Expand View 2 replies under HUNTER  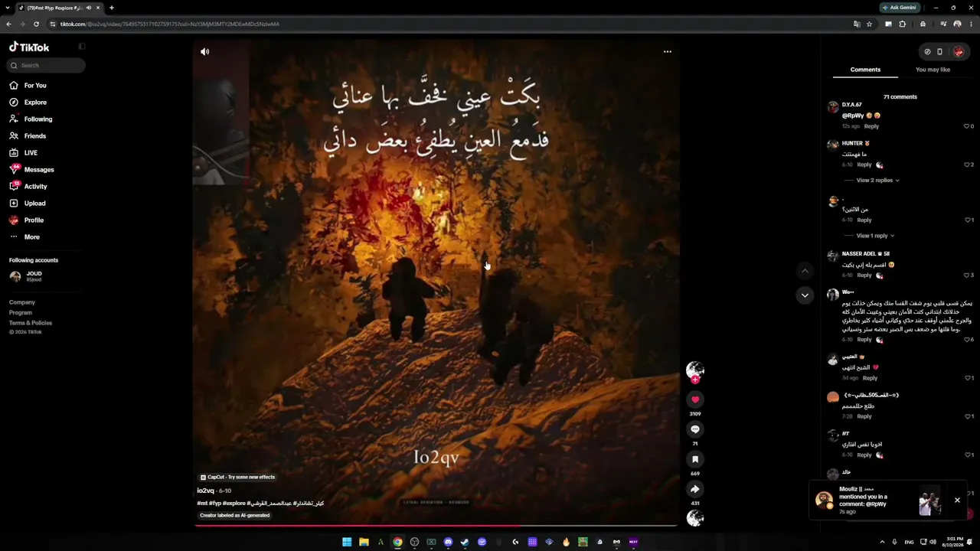tap(877, 181)
